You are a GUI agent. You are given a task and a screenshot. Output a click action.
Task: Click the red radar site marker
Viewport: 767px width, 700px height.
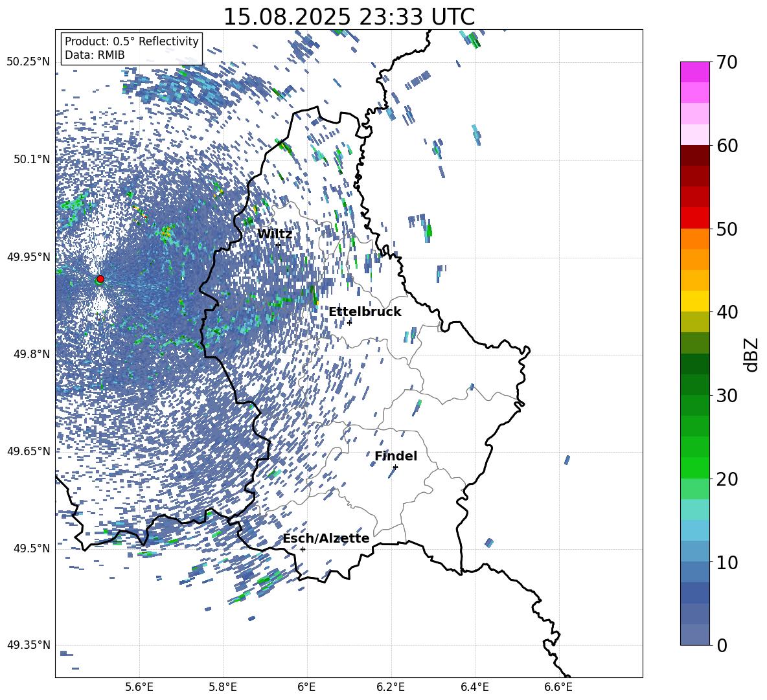click(x=100, y=279)
